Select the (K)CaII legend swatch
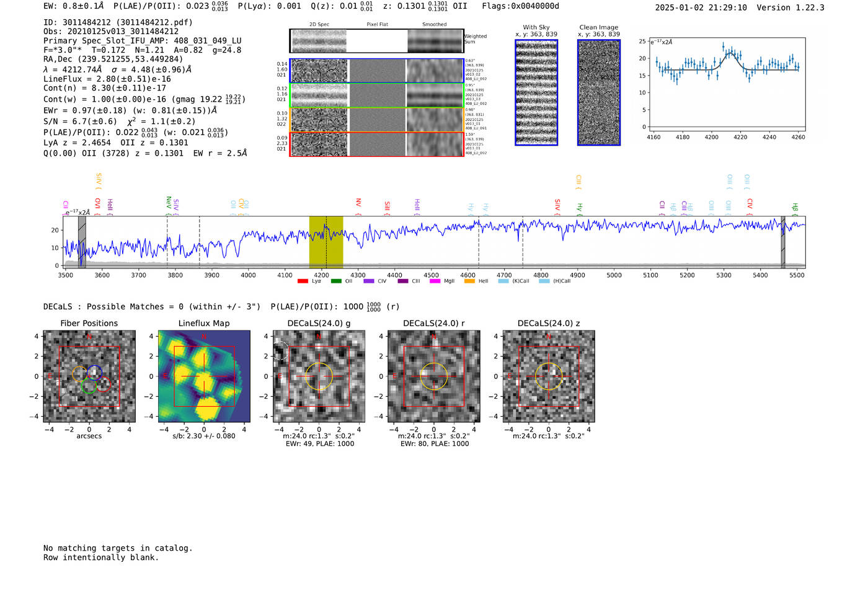Screen dimensions: 868x591 point(503,281)
